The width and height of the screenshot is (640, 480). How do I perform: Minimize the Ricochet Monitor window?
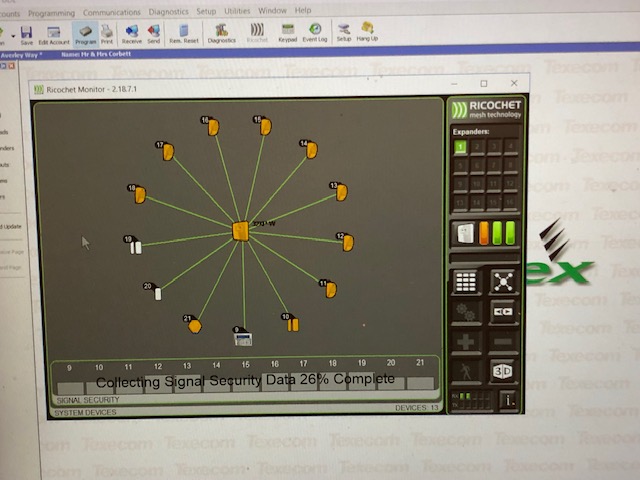tap(454, 84)
